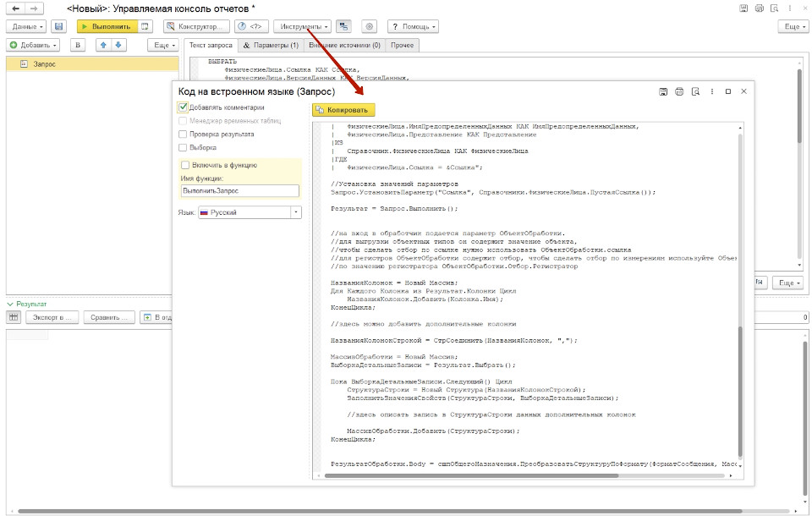The height and width of the screenshot is (516, 812).
Task: Click the table grid icon in Результат panel
Action: tap(14, 317)
